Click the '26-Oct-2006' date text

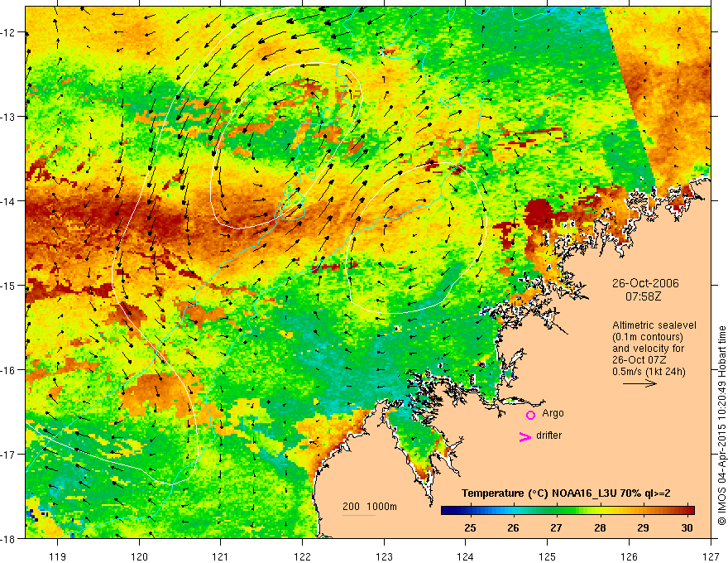pos(645,283)
